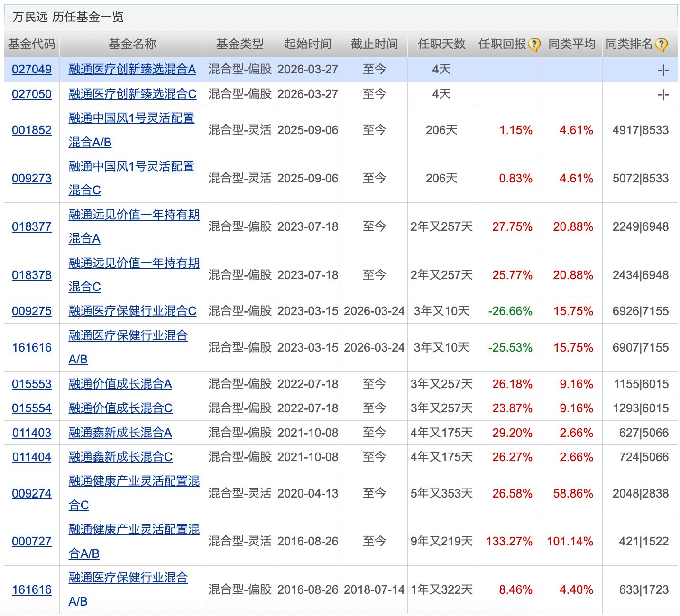
Task: Open 融通医疗创新臻选混合A fund page
Action: tap(132, 70)
